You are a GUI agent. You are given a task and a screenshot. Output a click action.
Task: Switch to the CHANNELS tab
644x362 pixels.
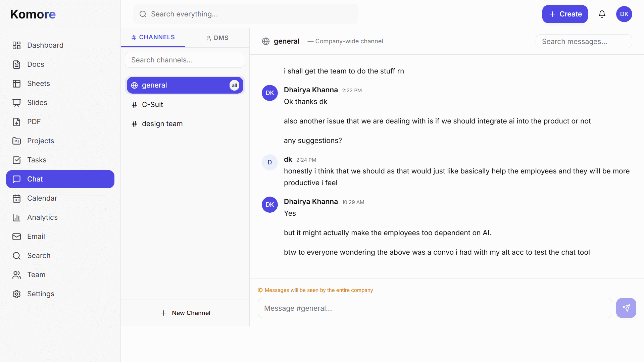(x=153, y=37)
